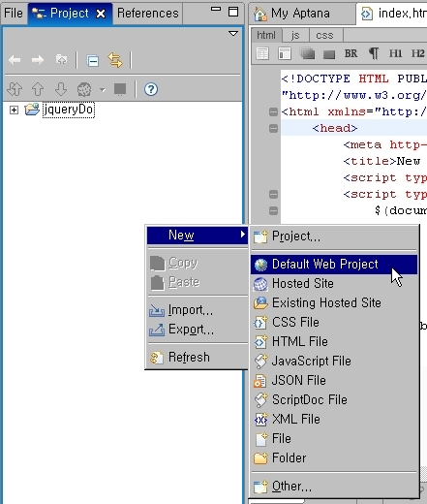Click the go up folder icon
This screenshot has width=427, height=504.
(x=61, y=60)
